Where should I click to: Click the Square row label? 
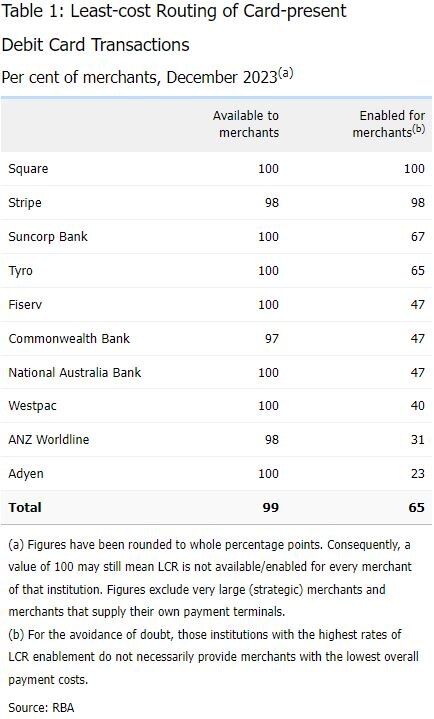coord(28,169)
